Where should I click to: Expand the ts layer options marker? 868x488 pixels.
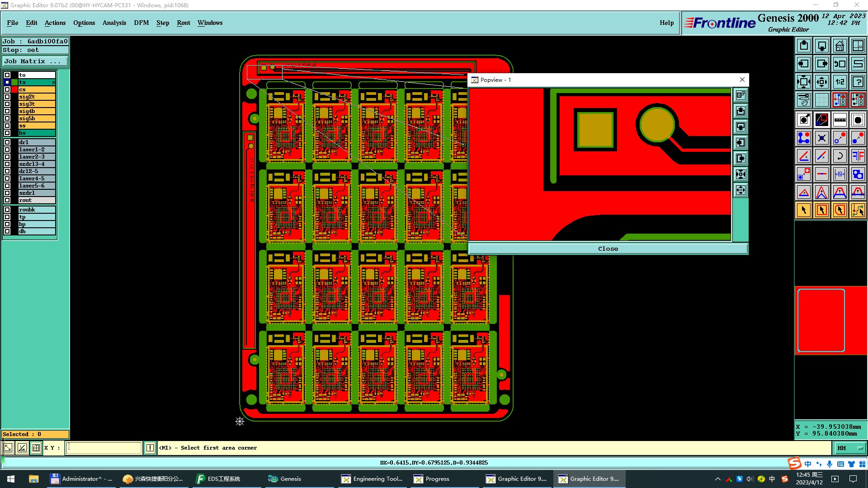pos(53,82)
